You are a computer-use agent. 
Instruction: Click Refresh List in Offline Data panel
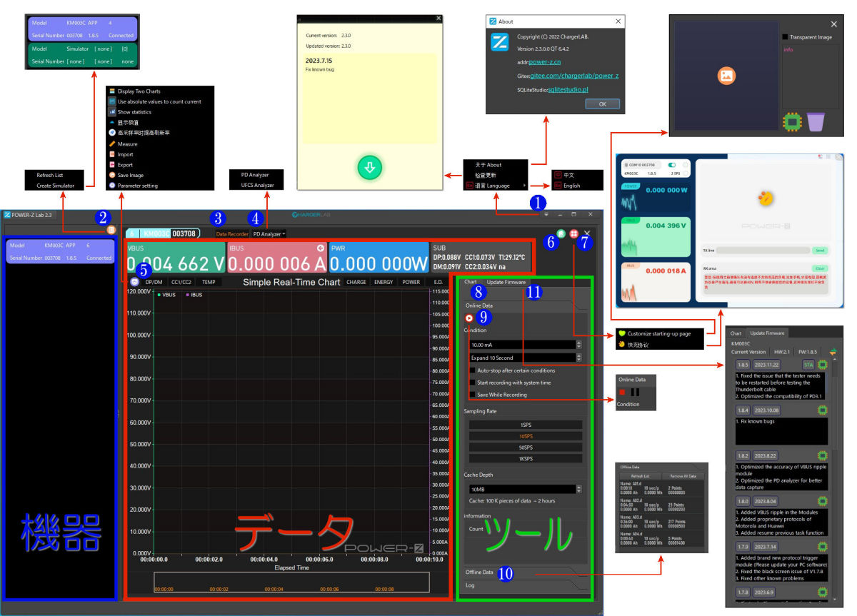(640, 475)
